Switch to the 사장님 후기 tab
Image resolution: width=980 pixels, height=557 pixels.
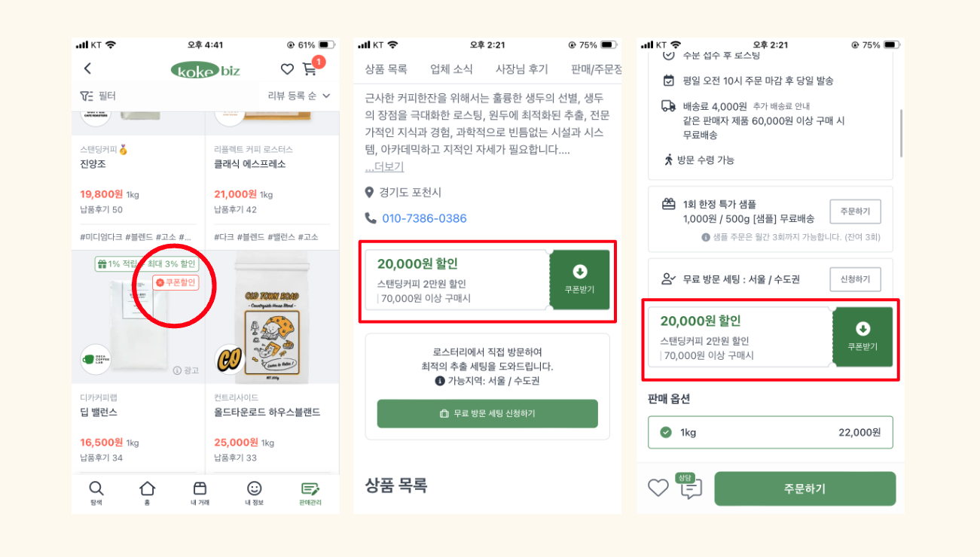coord(521,69)
